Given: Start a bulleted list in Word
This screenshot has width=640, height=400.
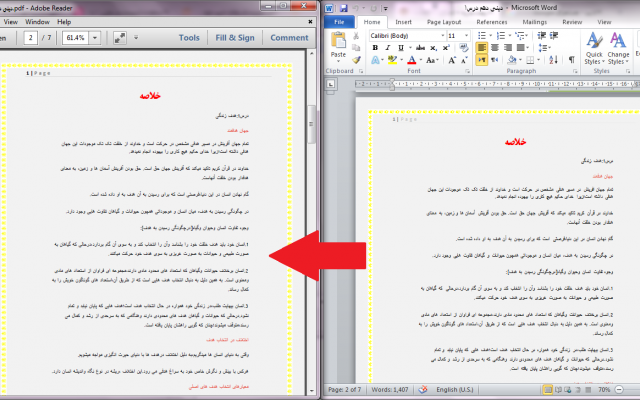Looking at the screenshot, I should tap(484, 36).
